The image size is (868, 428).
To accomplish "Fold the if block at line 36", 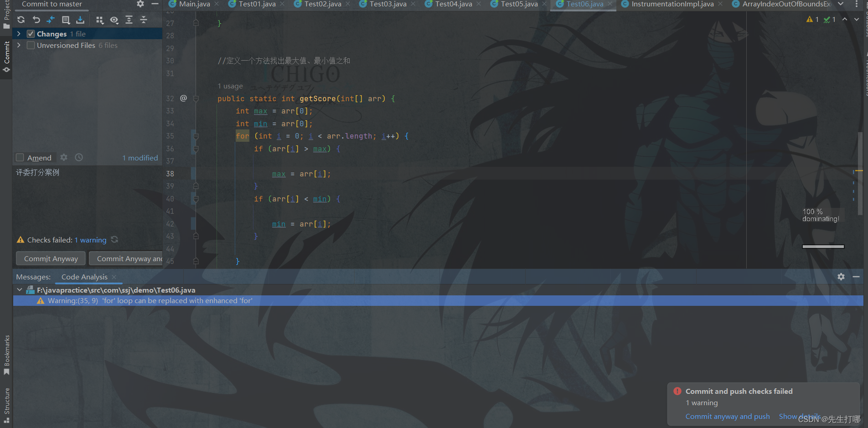I will click(196, 149).
